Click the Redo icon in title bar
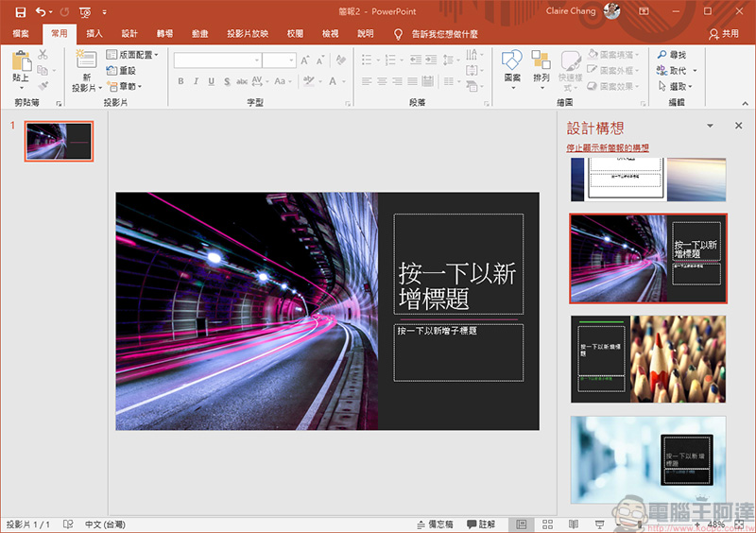The height and width of the screenshot is (533, 756). (x=64, y=11)
